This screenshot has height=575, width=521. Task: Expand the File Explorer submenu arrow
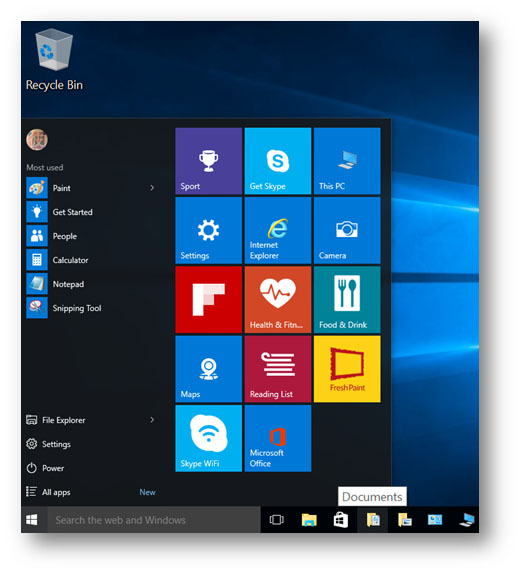(152, 420)
